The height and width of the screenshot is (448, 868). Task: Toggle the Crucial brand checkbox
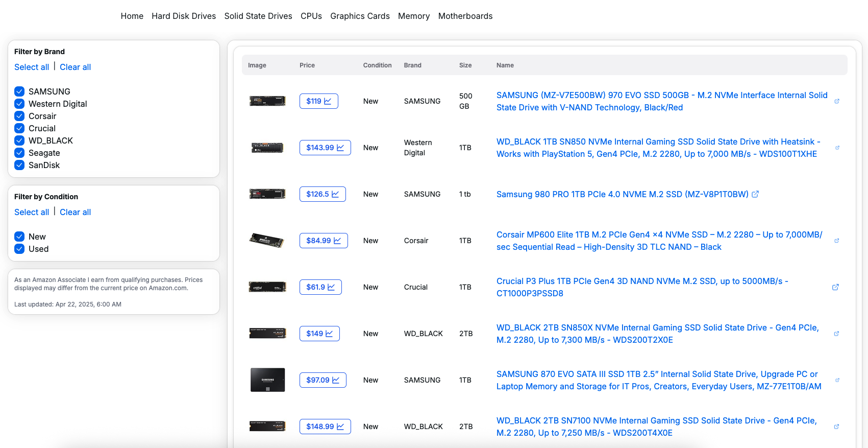click(x=19, y=128)
